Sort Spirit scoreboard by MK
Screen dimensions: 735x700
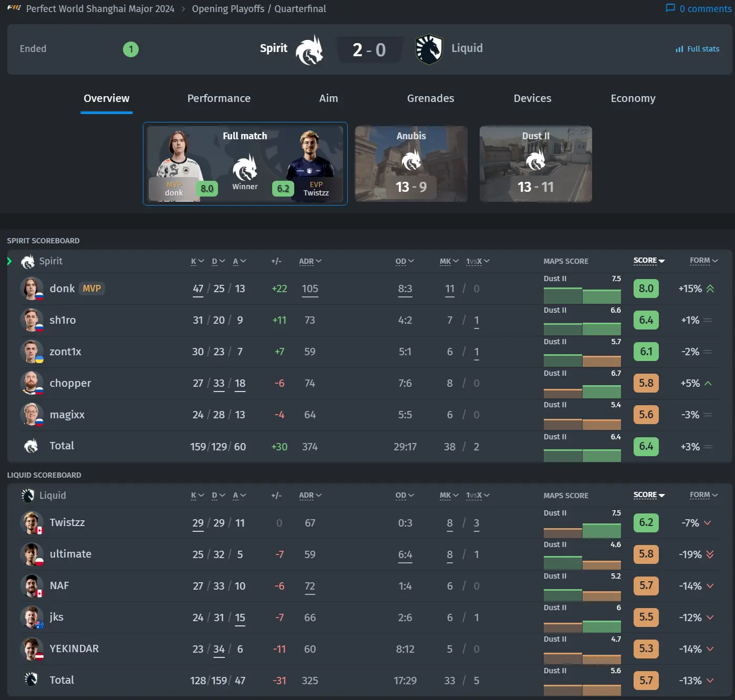449,261
